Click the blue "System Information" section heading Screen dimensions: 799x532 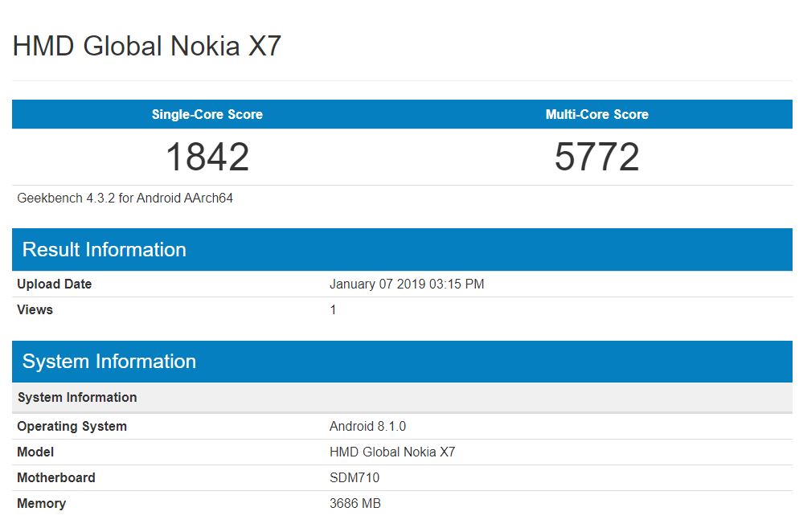(x=109, y=362)
